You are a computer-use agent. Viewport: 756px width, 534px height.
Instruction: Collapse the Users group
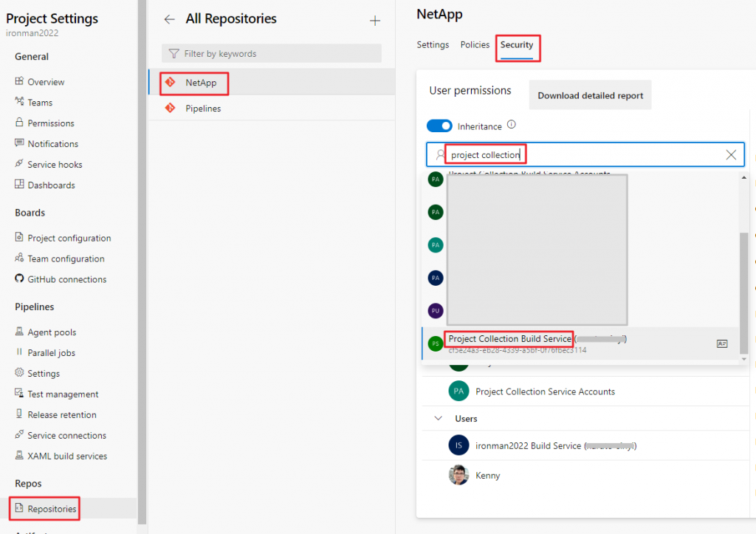[x=439, y=418]
